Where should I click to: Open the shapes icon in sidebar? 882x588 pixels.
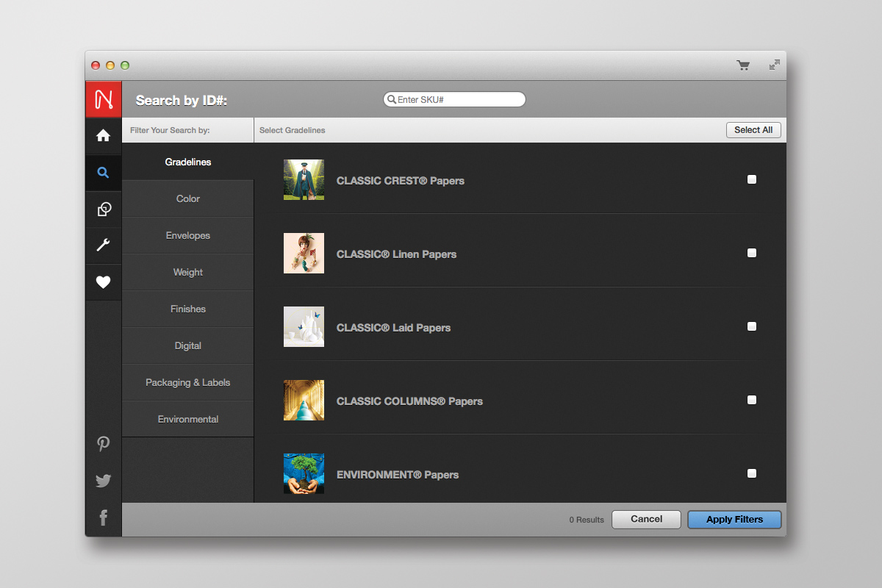pyautogui.click(x=104, y=209)
